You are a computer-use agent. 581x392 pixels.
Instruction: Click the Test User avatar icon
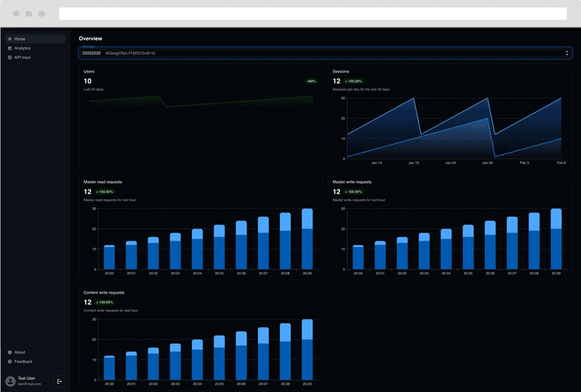pos(10,381)
